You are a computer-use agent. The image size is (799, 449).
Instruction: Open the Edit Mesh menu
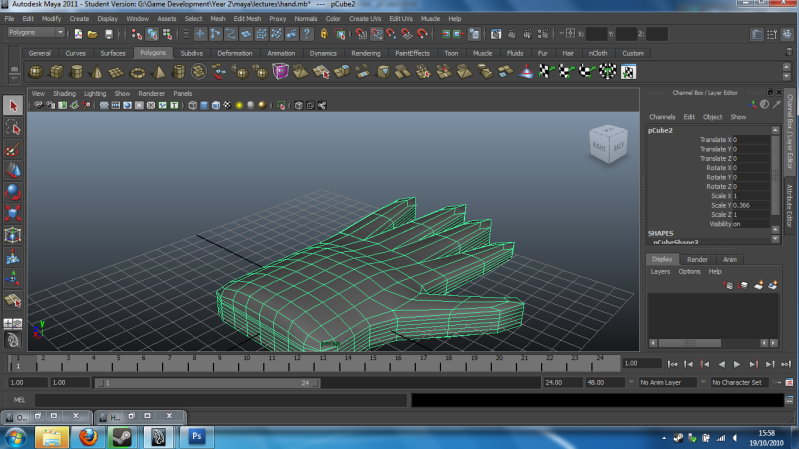pyautogui.click(x=246, y=18)
